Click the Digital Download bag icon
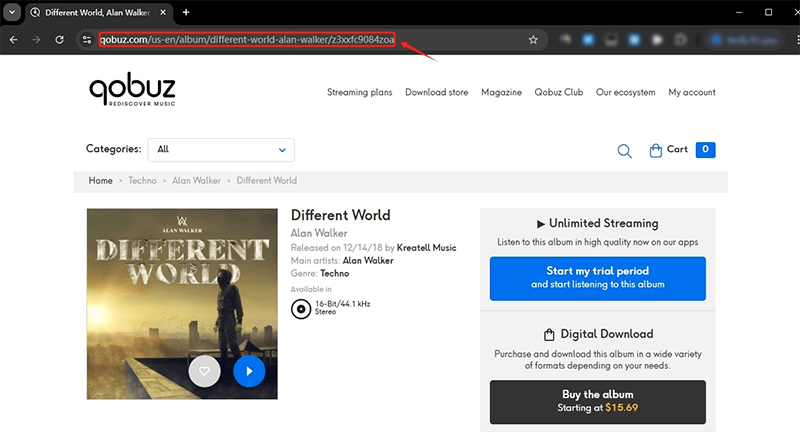The image size is (800, 432). coord(549,335)
